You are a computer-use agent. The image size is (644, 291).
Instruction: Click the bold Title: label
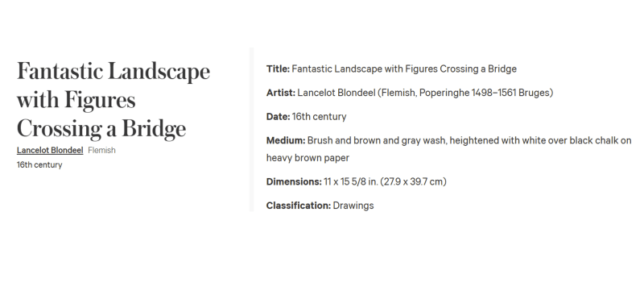coord(278,69)
